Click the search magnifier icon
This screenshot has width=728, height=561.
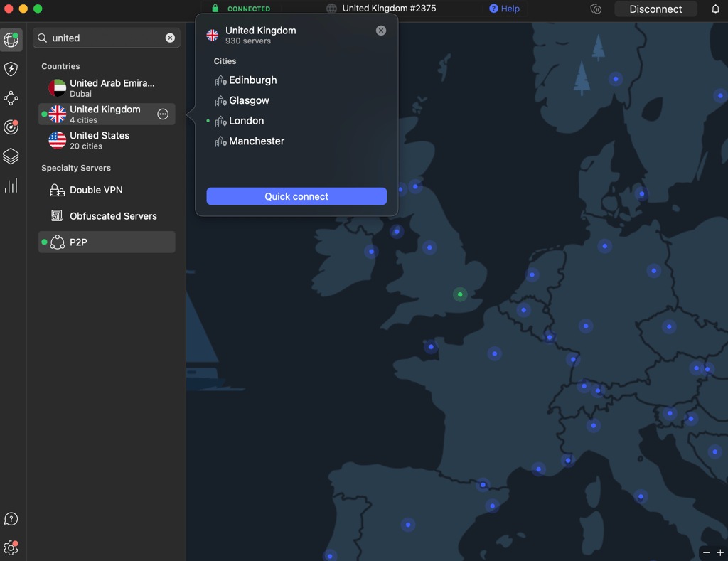click(x=42, y=38)
